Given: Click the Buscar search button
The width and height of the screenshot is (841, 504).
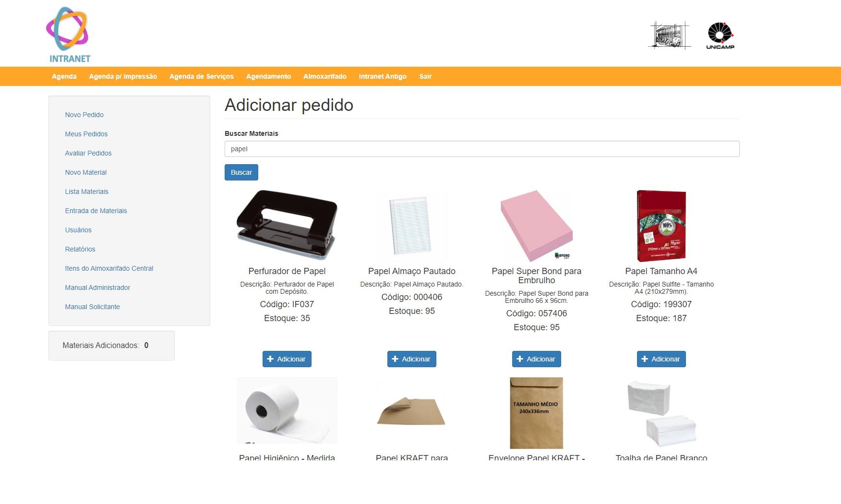Looking at the screenshot, I should click(x=241, y=172).
